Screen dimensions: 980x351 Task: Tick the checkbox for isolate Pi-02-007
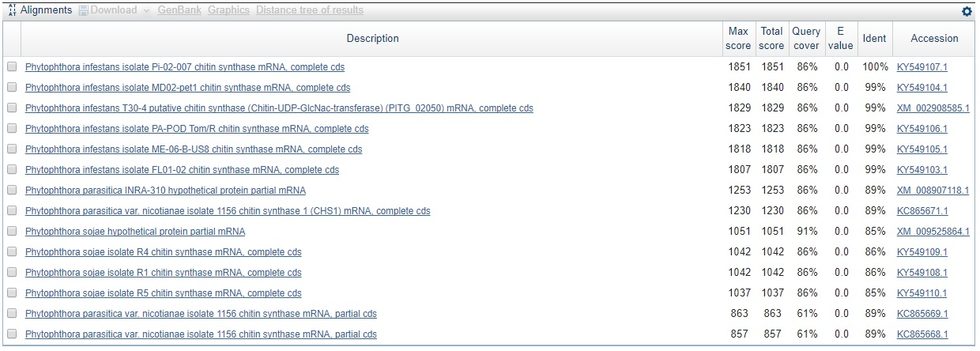point(12,67)
